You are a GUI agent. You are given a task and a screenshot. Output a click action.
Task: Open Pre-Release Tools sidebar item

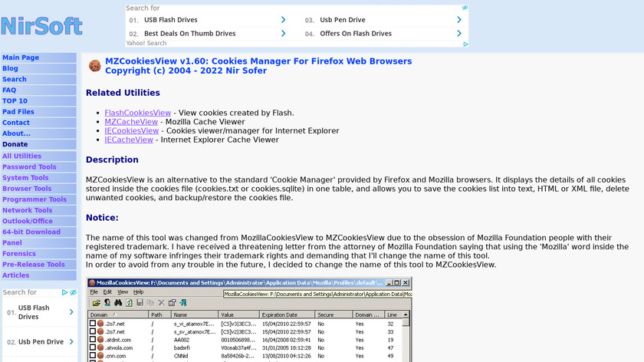[x=38, y=265]
